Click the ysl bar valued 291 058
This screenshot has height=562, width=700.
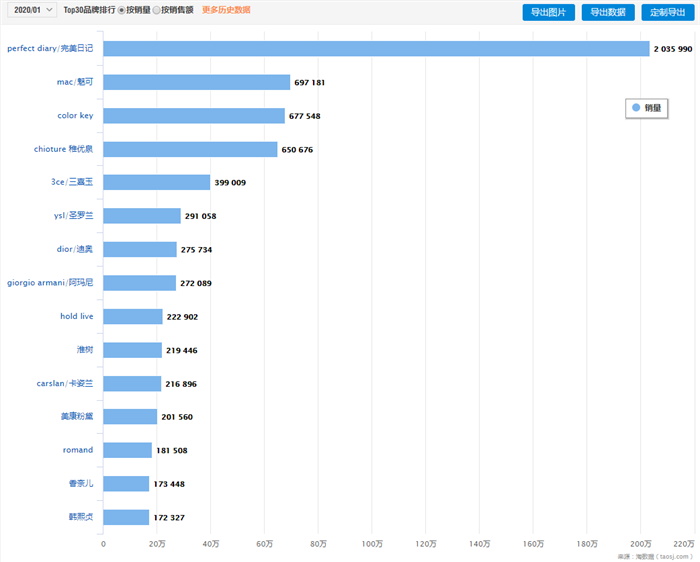(142, 216)
